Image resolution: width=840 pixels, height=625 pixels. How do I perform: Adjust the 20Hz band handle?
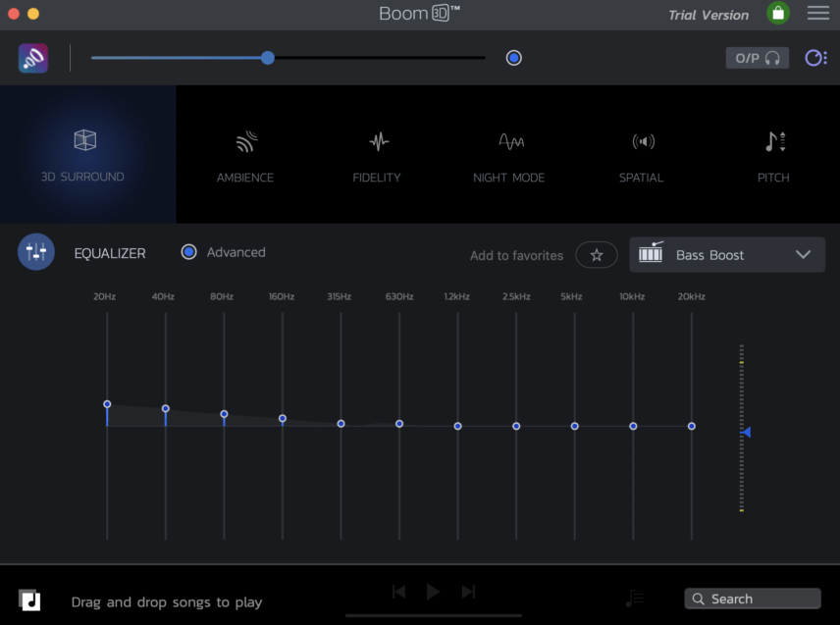(107, 404)
